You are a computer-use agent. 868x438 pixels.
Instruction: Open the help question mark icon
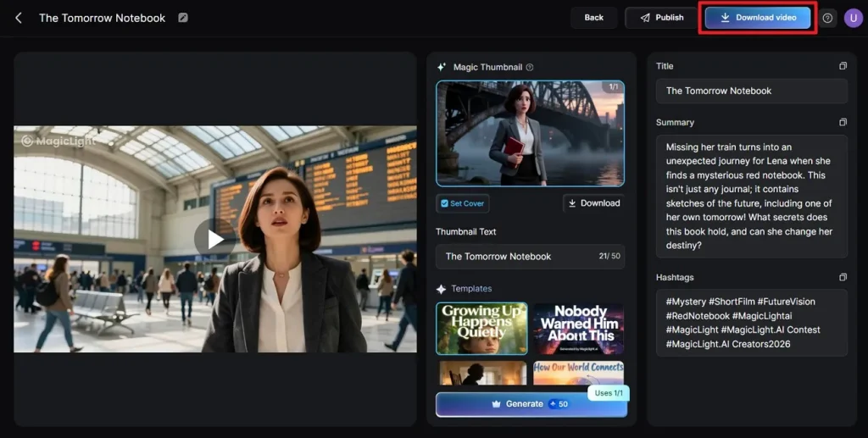(827, 18)
